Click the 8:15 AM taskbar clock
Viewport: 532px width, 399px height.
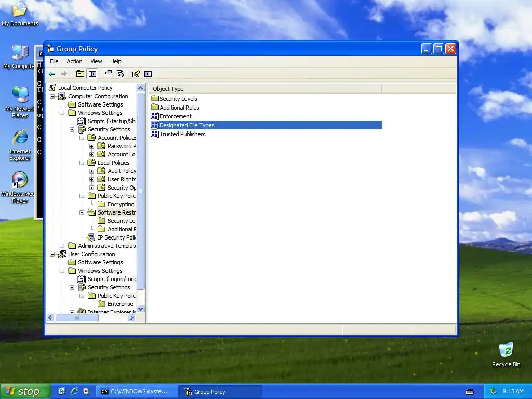point(513,391)
